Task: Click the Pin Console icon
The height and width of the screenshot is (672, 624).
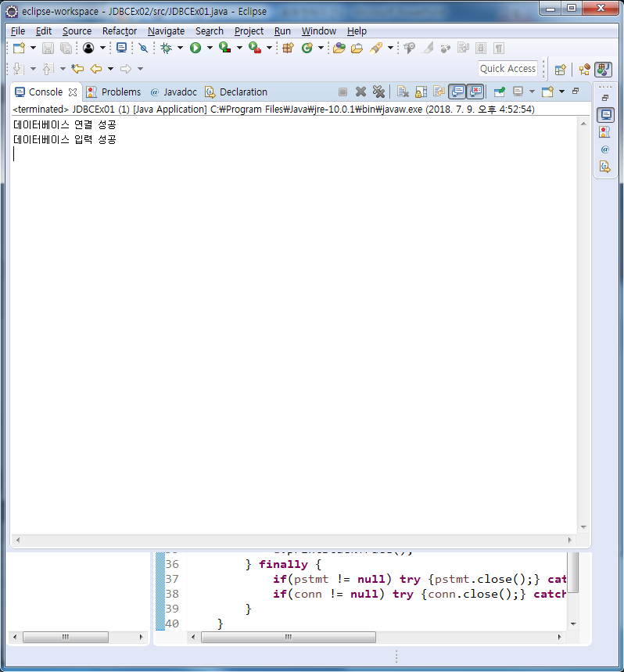Action: (x=500, y=92)
